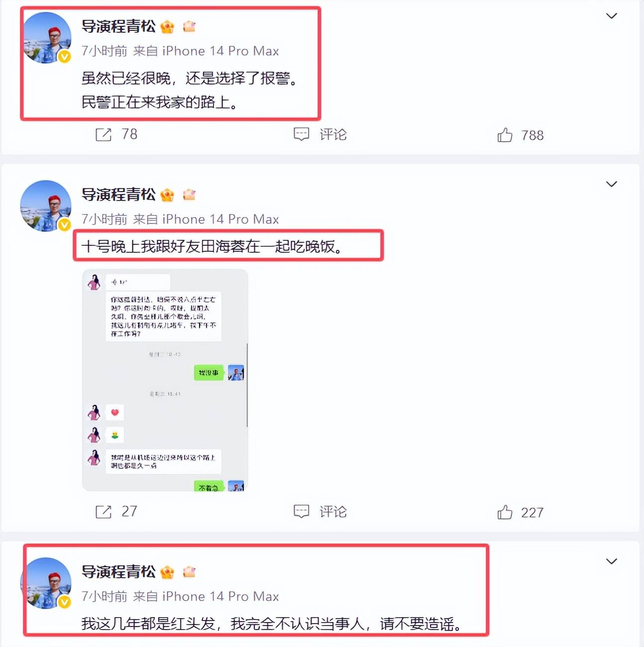
Task: Click the first post's 7小时前 timestamp
Action: (x=105, y=51)
